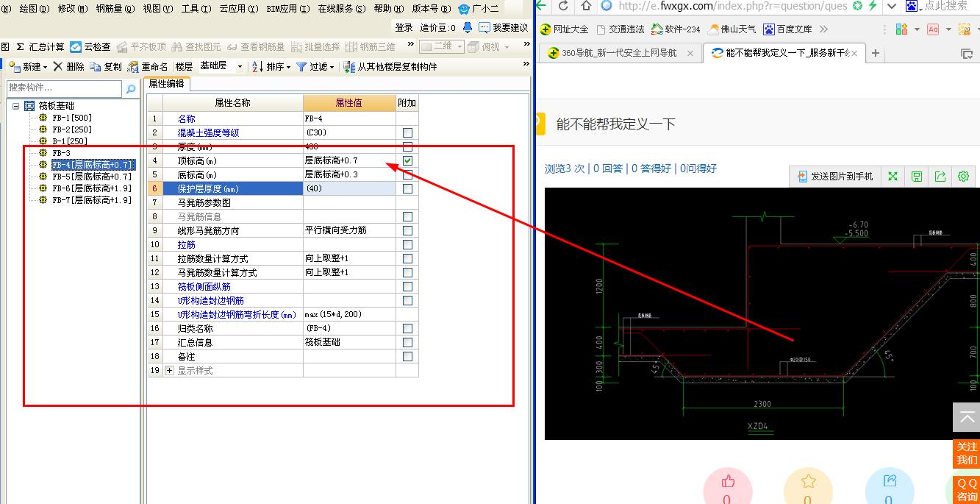Uncheck 附加 checkbox for 顶标高(m)

point(407,160)
